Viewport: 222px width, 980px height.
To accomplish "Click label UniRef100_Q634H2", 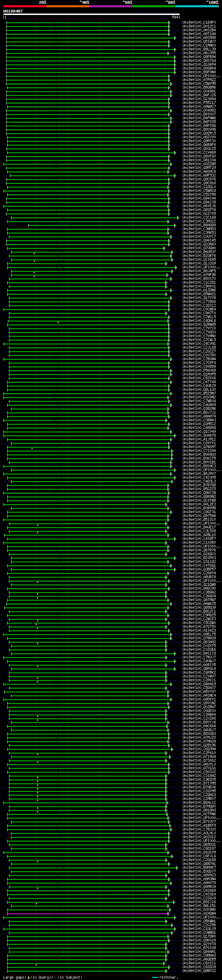I will pos(199,642).
